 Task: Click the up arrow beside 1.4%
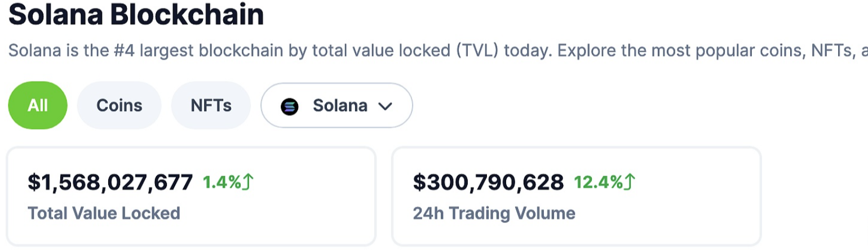point(249,182)
